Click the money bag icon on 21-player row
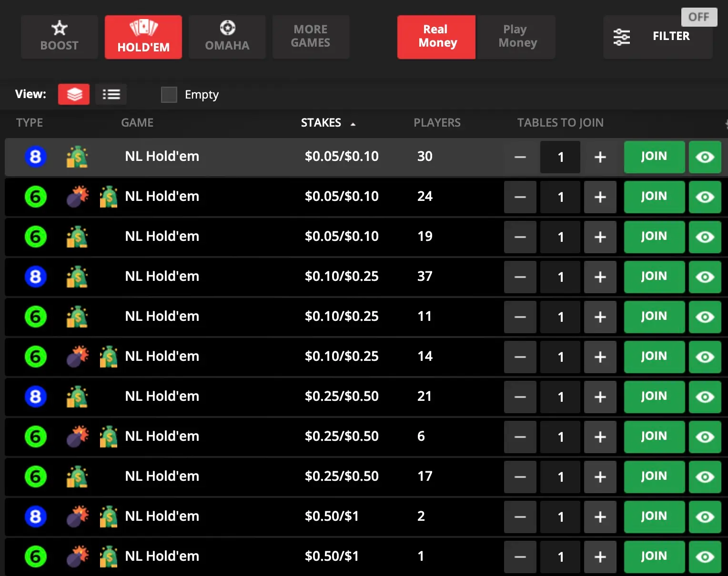Viewport: 728px width, 576px height. coord(77,397)
